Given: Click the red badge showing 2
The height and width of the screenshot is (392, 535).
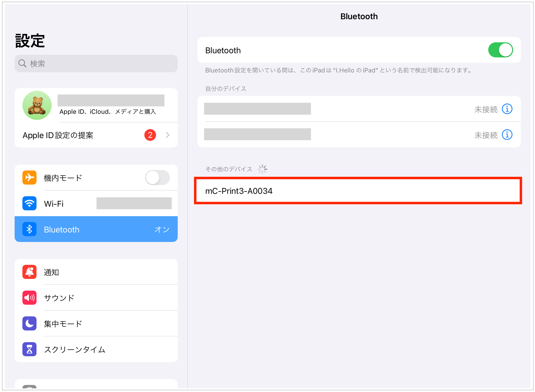Looking at the screenshot, I should pyautogui.click(x=150, y=135).
